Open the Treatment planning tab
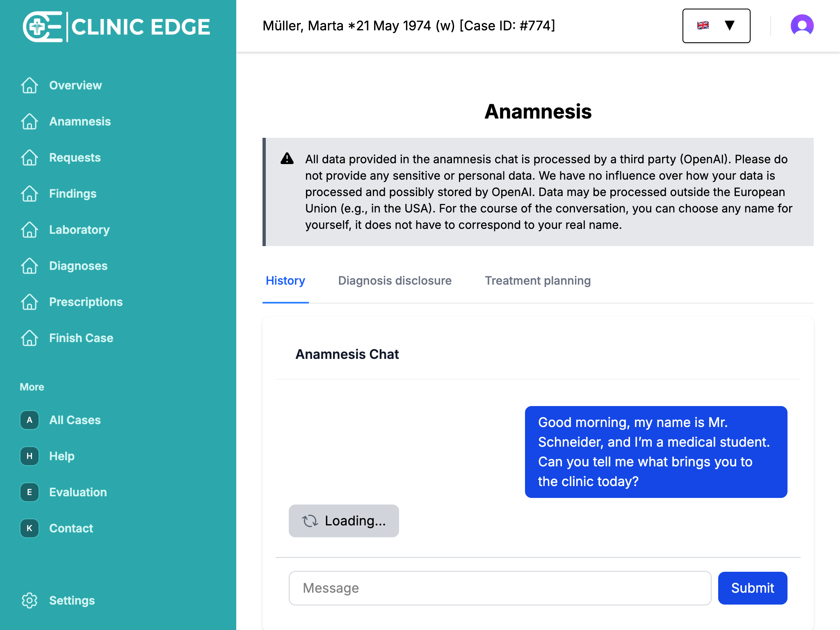This screenshot has width=840, height=630. 537,281
